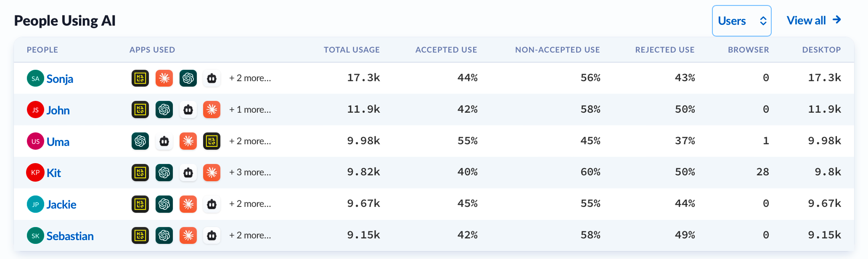Viewport: 868px width, 259px height.
Task: Click the yellow-black app icon in Kit's row
Action: (x=140, y=172)
